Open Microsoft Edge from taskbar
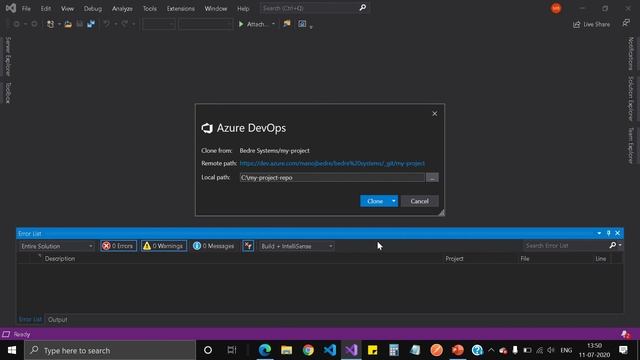Screen dimensions: 640x360 click(264, 350)
